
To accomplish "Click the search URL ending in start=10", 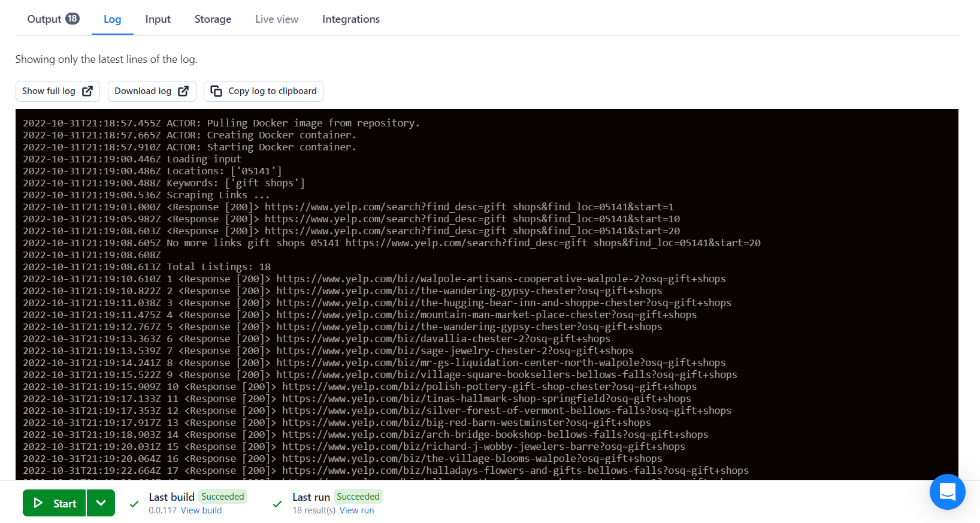I will pyautogui.click(x=472, y=219).
